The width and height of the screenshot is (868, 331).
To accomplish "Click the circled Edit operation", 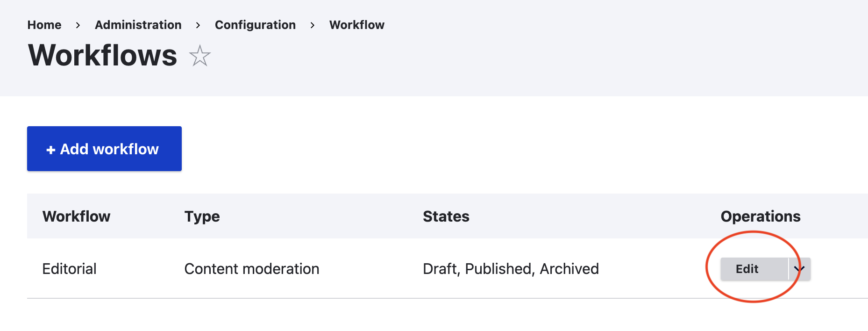I will point(747,269).
